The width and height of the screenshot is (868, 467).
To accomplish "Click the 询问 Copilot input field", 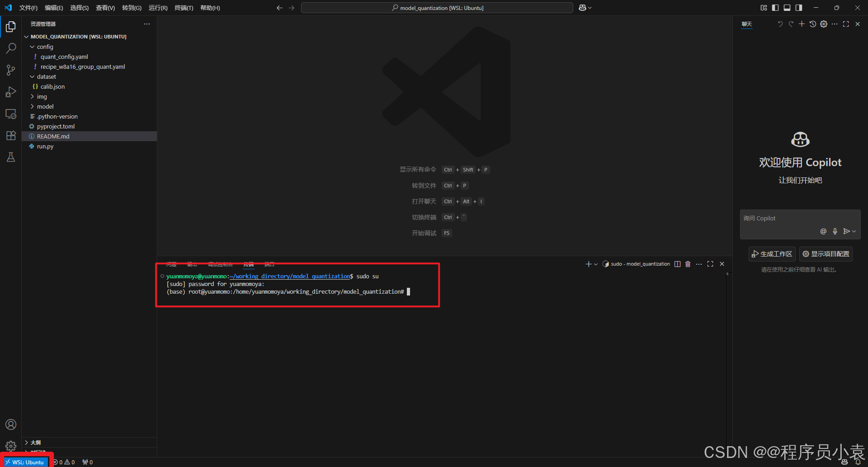I will (x=800, y=218).
